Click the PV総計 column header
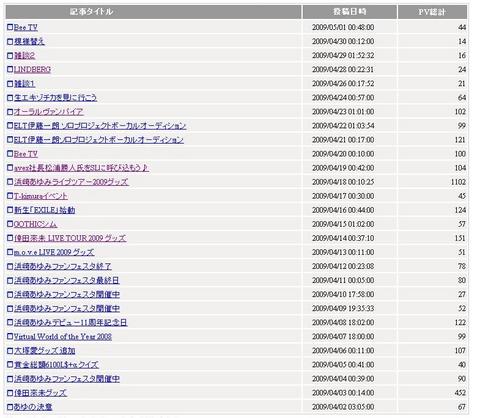The width and height of the screenshot is (480, 418). [432, 12]
